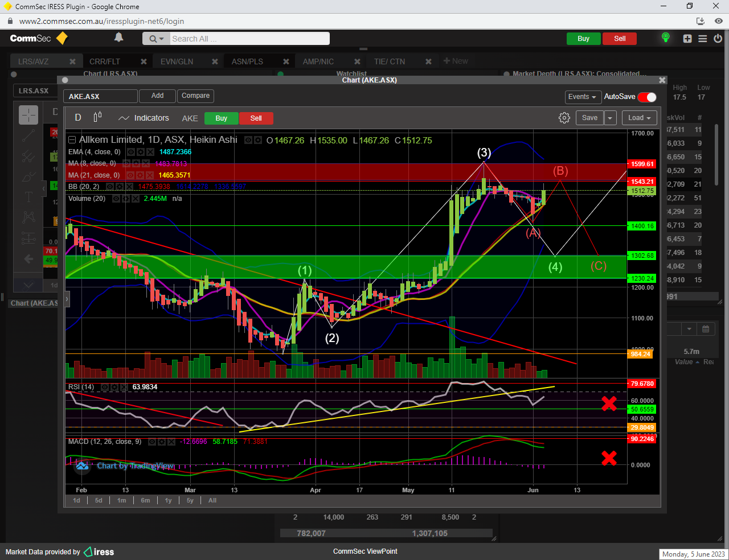Expand the Events dropdown

[582, 97]
